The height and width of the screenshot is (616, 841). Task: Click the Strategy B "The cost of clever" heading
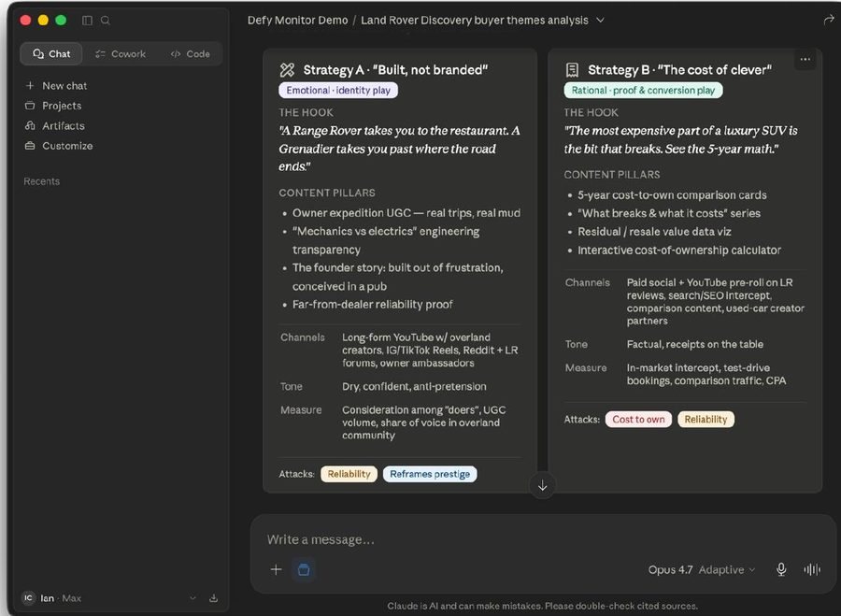pos(679,70)
